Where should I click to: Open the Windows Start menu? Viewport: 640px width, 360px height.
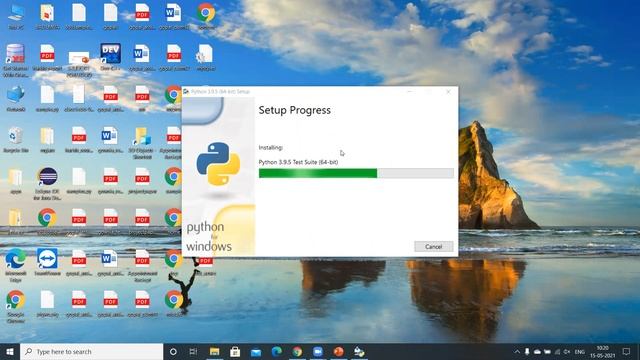[x=10, y=351]
